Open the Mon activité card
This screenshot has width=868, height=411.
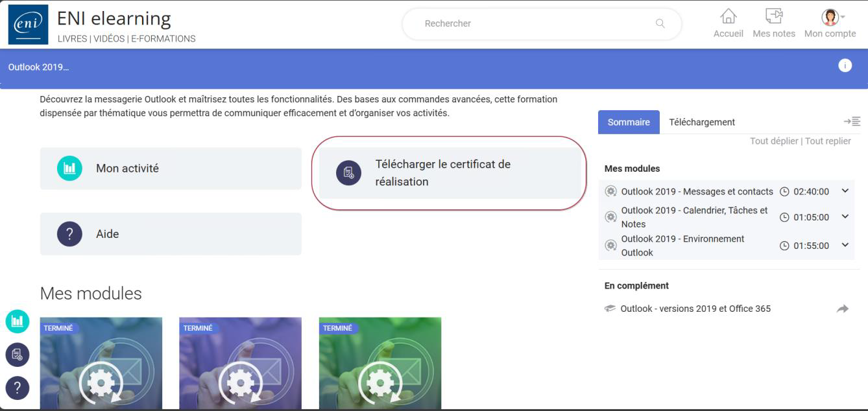[x=171, y=169]
